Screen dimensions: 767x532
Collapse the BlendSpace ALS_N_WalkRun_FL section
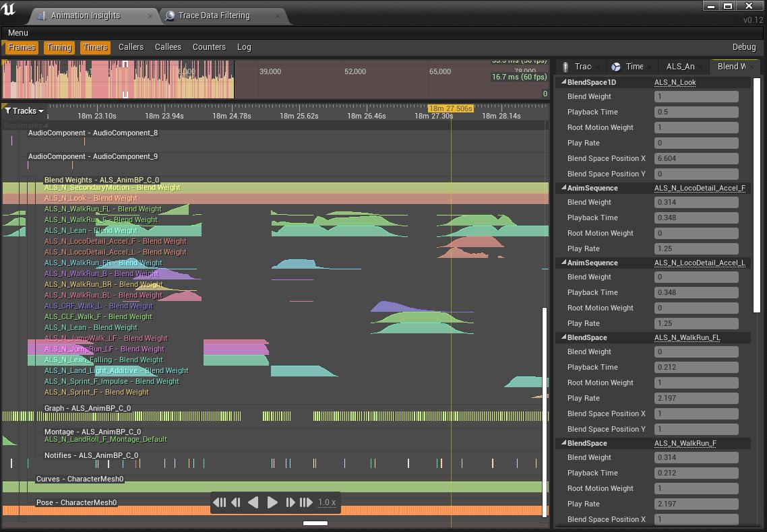click(x=563, y=337)
